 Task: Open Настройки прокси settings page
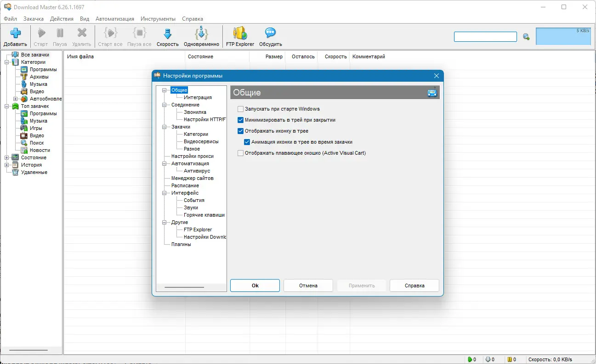click(192, 156)
